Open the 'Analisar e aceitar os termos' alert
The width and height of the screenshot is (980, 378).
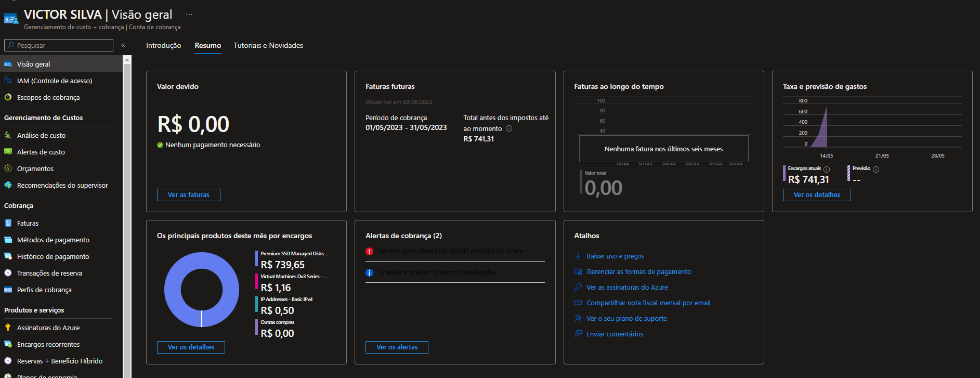[437, 272]
